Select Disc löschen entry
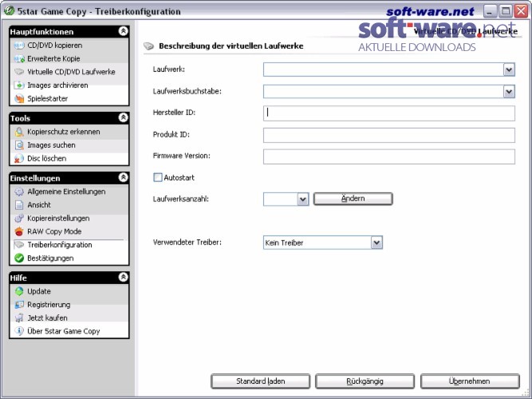This screenshot has width=532, height=399. tap(47, 158)
